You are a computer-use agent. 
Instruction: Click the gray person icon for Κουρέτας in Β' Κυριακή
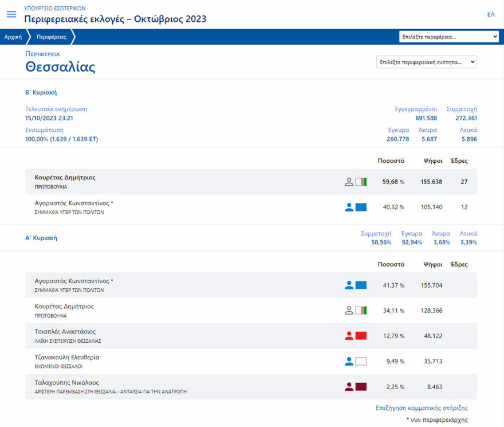pyautogui.click(x=349, y=182)
